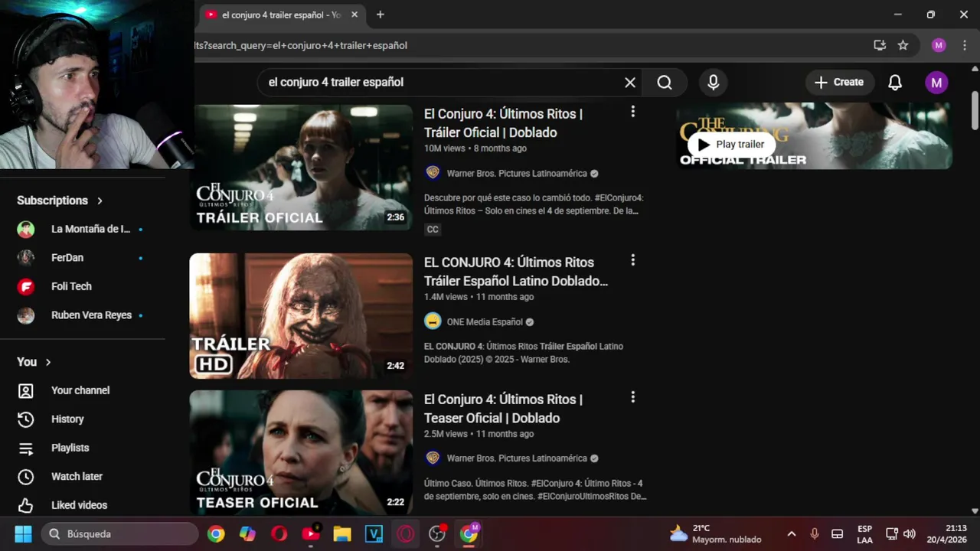This screenshot has height=551, width=980.
Task: Play The Conjuring official trailer
Action: [x=731, y=144]
